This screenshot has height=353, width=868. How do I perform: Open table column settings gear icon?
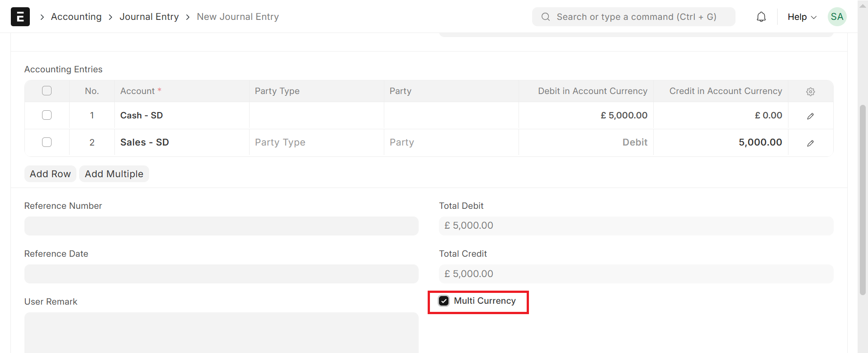[810, 92]
